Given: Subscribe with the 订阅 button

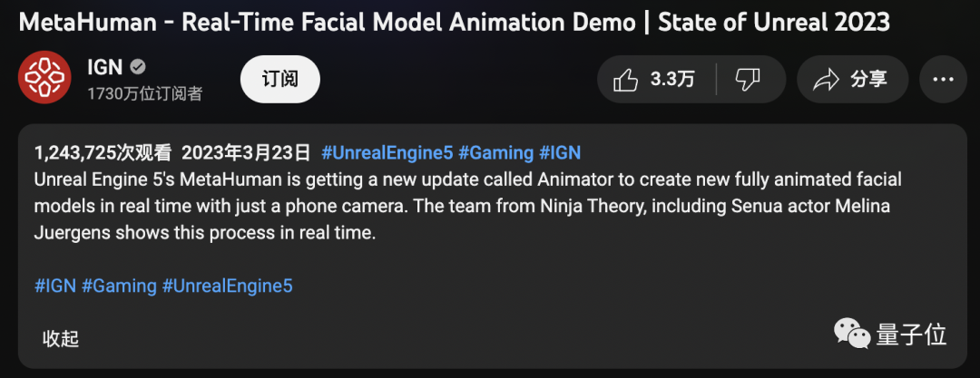Looking at the screenshot, I should click(x=280, y=79).
